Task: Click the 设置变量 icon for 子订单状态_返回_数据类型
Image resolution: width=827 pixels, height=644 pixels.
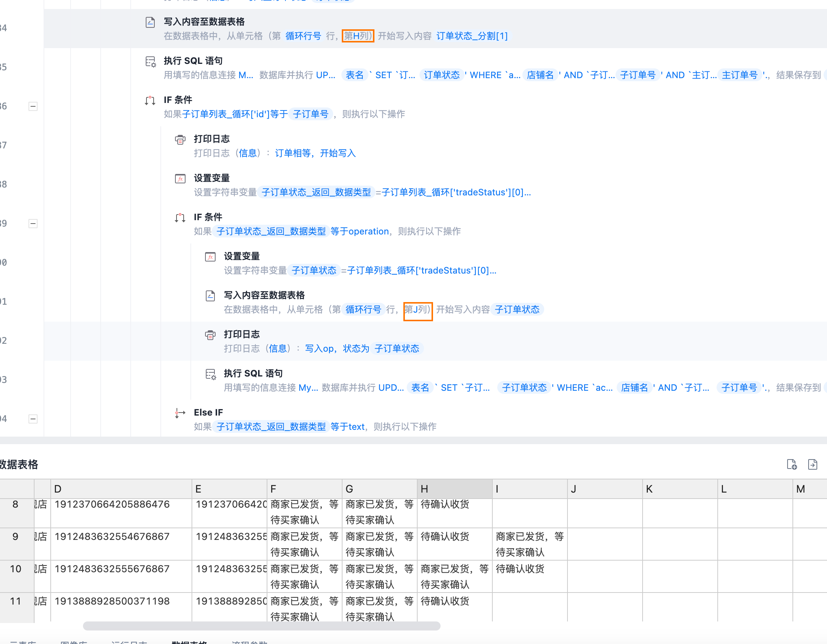Action: pos(180,178)
